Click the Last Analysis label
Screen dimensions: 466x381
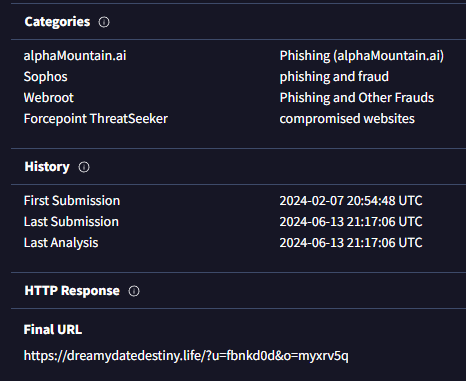click(x=61, y=243)
